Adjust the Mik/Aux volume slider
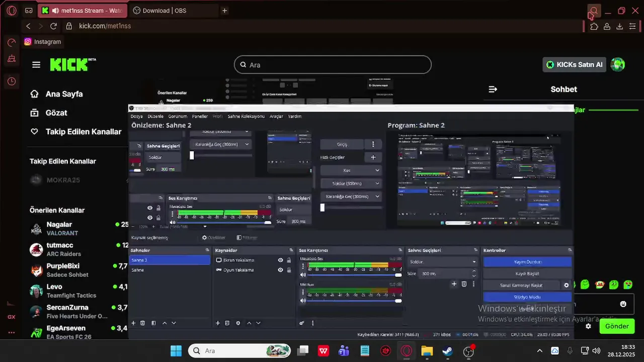Image resolution: width=644 pixels, height=362 pixels. (355, 301)
